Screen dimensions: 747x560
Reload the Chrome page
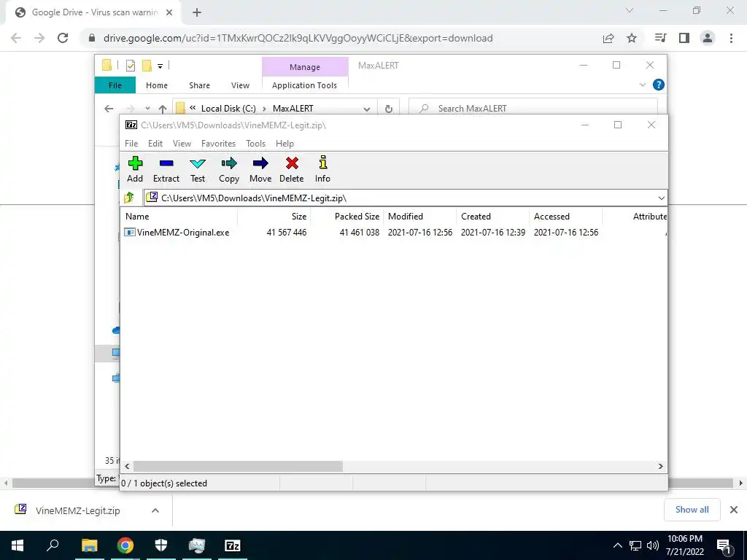point(63,38)
